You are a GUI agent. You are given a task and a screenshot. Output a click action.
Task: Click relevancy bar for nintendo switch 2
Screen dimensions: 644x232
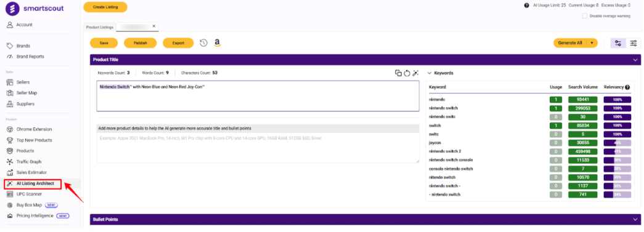point(618,151)
